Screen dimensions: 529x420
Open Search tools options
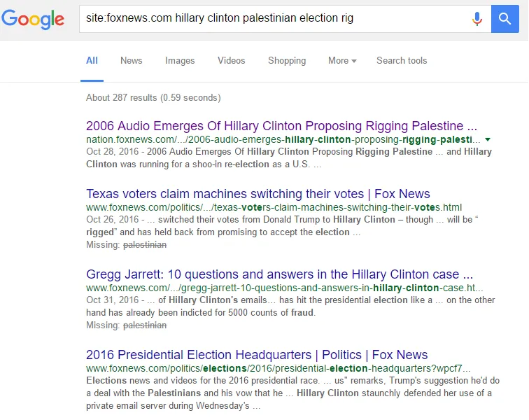pos(402,61)
